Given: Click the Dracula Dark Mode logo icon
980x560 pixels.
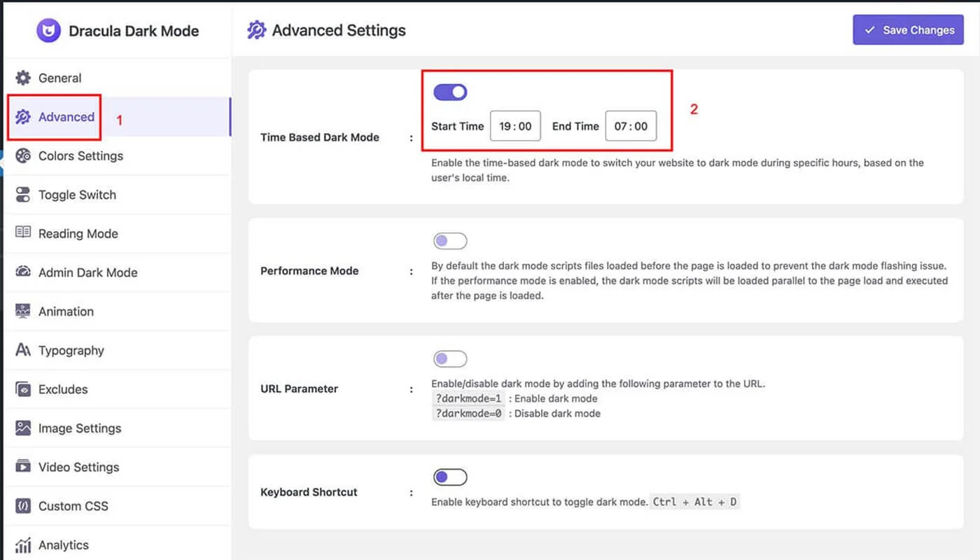Looking at the screenshot, I should point(49,31).
